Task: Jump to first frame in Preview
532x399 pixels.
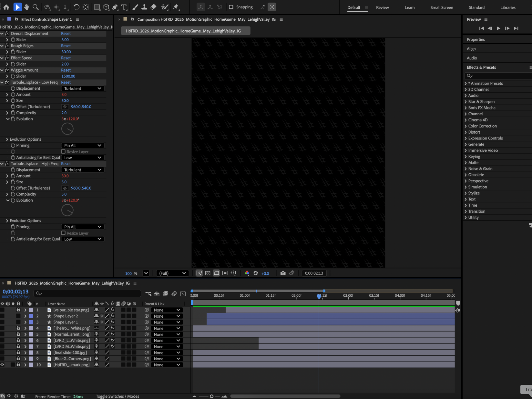Action: [x=481, y=28]
